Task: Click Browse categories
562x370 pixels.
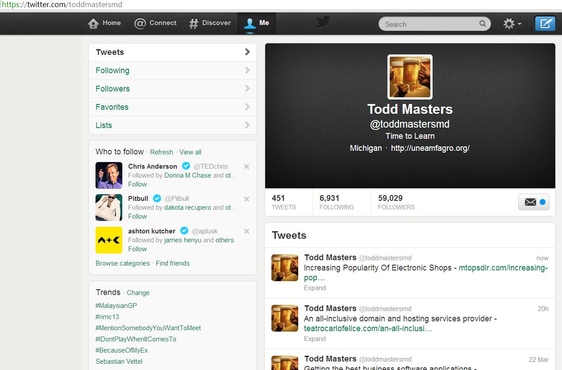Action: click(x=123, y=263)
